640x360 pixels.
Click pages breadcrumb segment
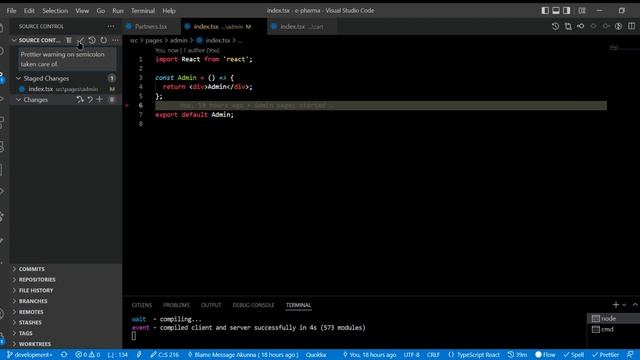[154, 40]
